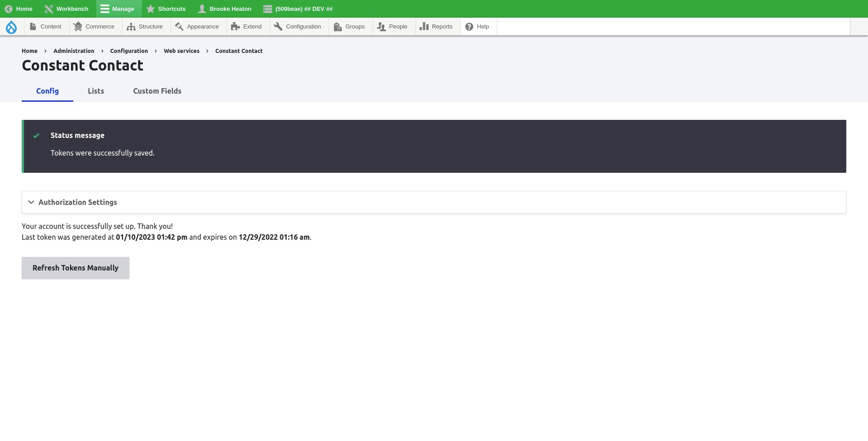Click the (509beae) ## DEV ## environment label

pos(304,9)
